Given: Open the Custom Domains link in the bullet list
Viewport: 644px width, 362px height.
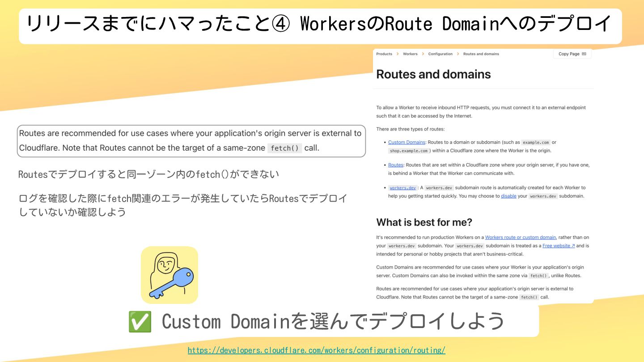Looking at the screenshot, I should pos(407,143).
